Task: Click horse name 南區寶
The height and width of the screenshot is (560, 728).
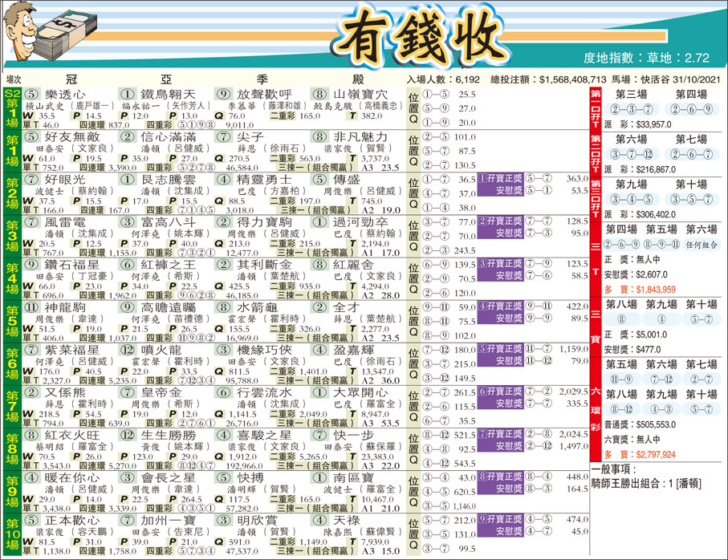Action: point(353,478)
